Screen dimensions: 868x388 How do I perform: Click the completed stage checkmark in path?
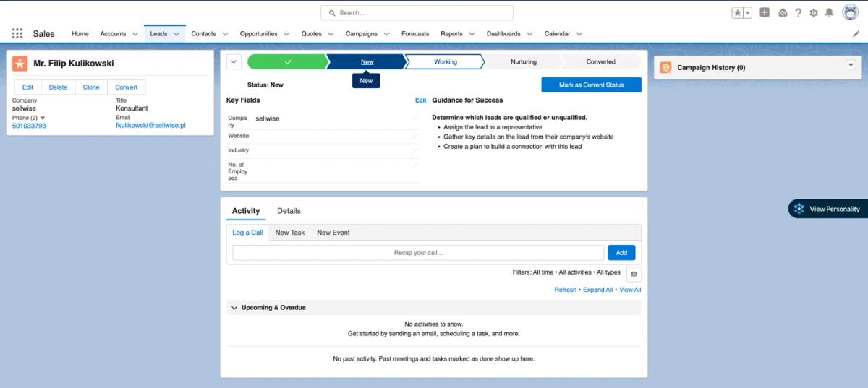coord(288,62)
